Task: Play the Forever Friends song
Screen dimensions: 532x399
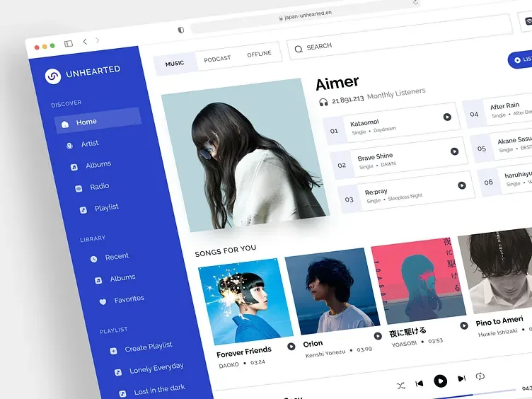Action: click(x=291, y=347)
